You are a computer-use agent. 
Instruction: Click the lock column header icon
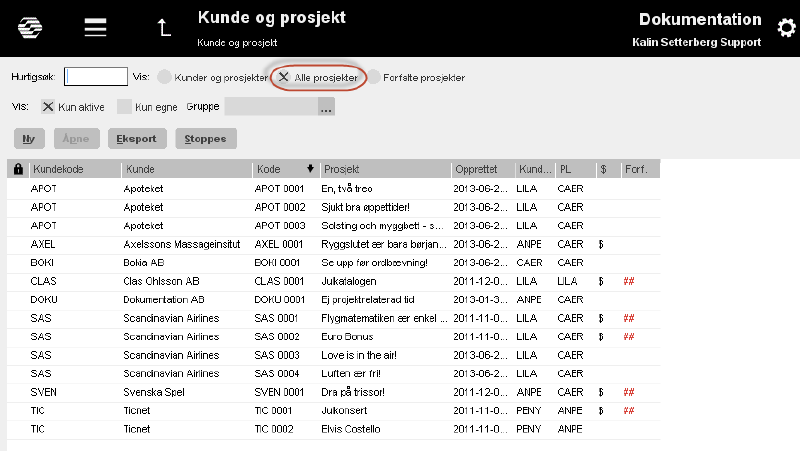tap(18, 169)
